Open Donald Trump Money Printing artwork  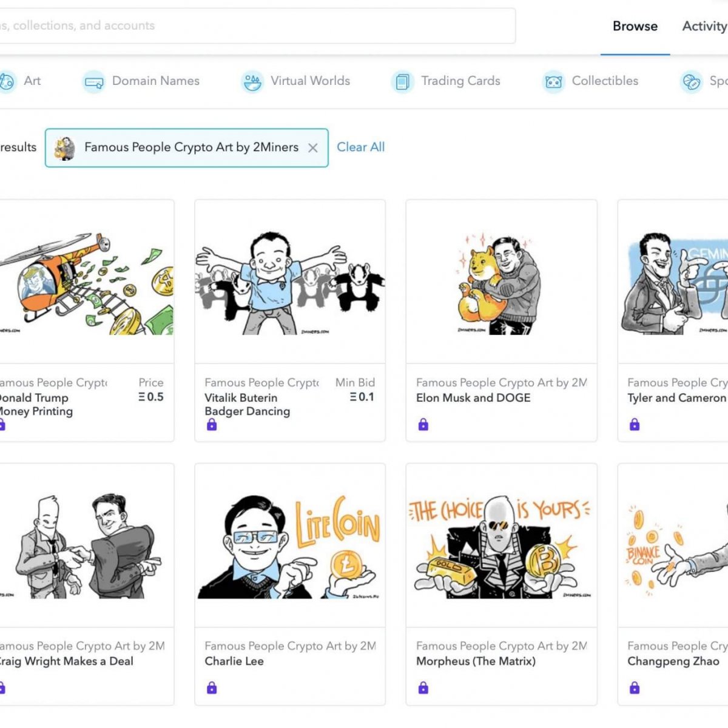[86, 283]
